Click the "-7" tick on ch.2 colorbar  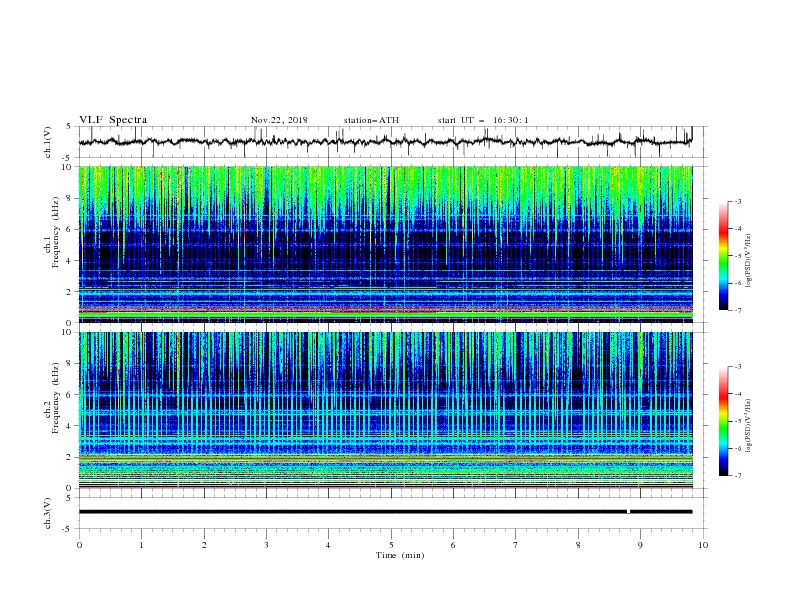[738, 476]
